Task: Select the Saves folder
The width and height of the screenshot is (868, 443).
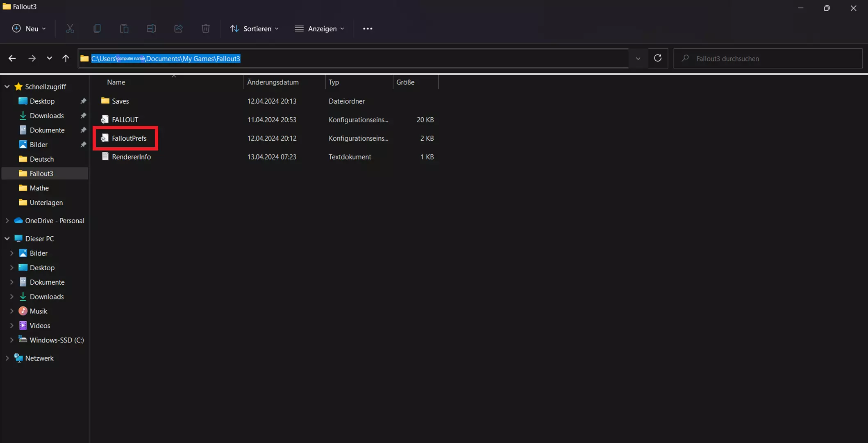Action: [x=120, y=101]
